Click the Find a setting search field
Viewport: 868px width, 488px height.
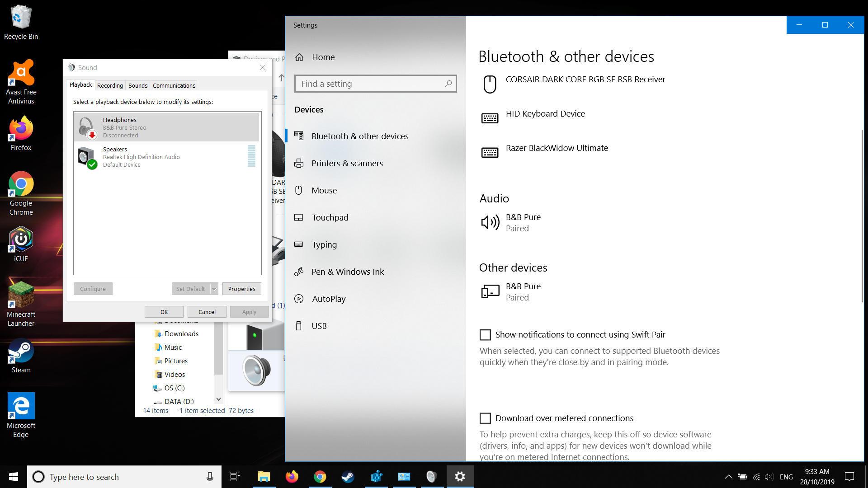[x=376, y=84]
